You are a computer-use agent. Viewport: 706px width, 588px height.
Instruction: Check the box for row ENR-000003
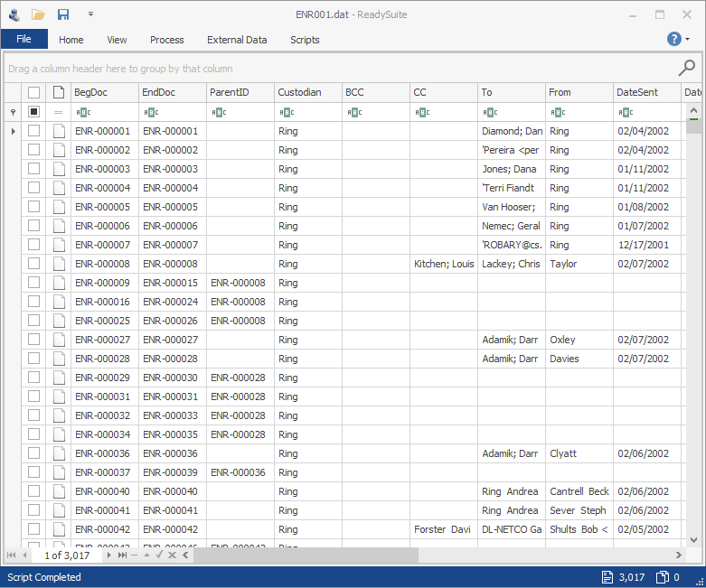point(33,169)
